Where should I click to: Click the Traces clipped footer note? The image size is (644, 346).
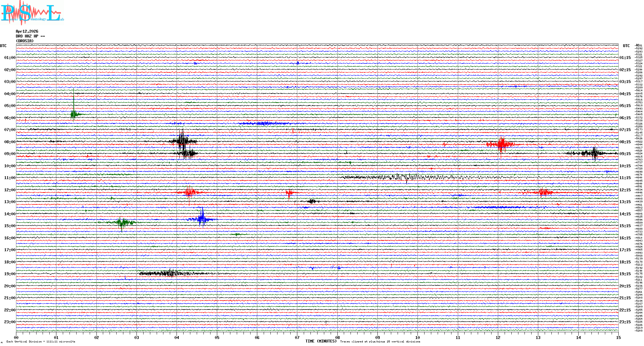point(380,342)
